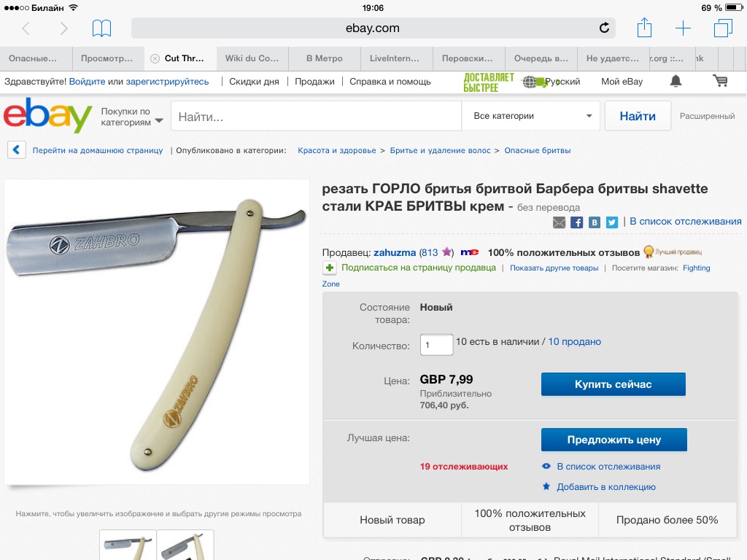
Task: Open eBay notifications bell icon
Action: (x=676, y=82)
